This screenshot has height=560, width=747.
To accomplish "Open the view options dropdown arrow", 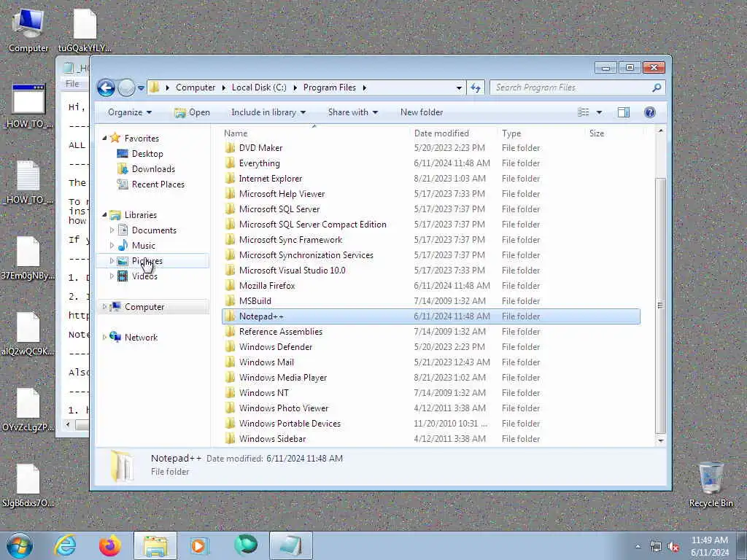I will (x=600, y=112).
